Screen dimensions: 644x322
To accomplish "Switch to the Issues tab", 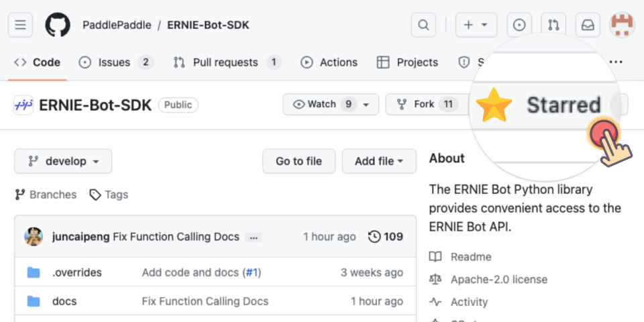I will point(116,62).
